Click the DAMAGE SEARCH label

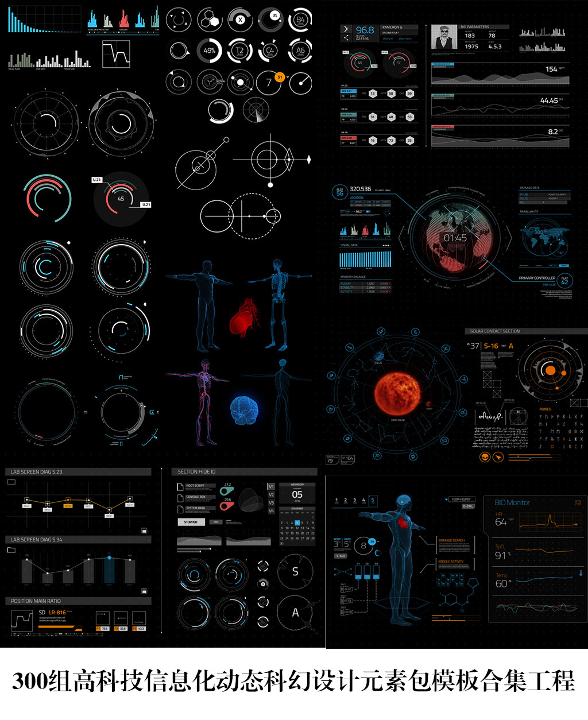tap(451, 540)
